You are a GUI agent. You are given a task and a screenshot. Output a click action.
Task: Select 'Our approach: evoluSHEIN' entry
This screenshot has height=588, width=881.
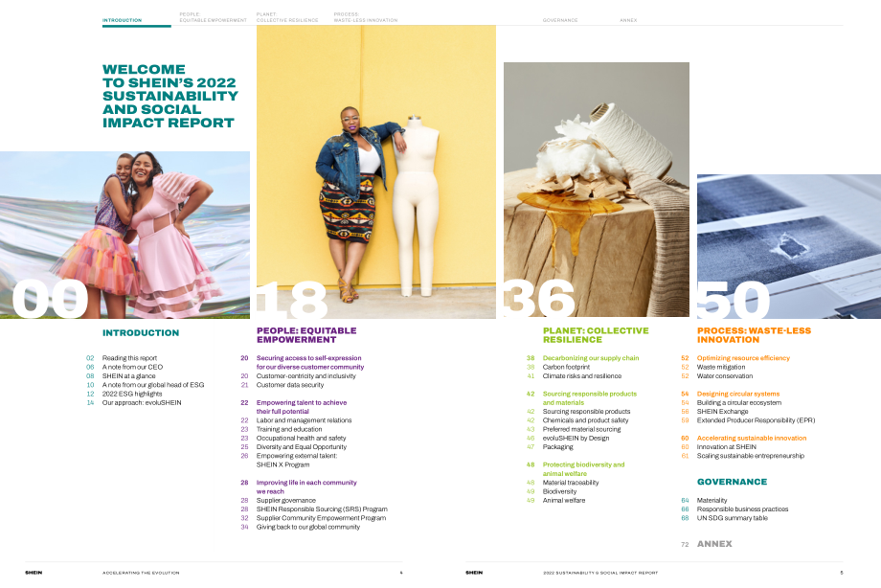pos(142,402)
